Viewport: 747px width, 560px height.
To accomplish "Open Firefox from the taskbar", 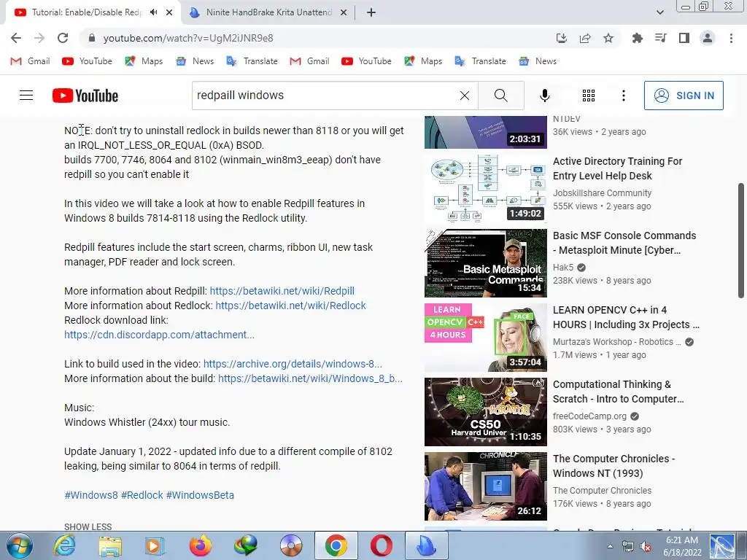I will pyautogui.click(x=201, y=545).
